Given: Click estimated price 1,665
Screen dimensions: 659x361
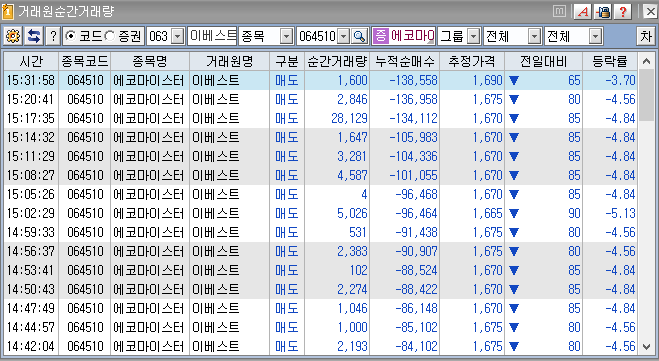Looking at the screenshot, I should pos(488,213).
